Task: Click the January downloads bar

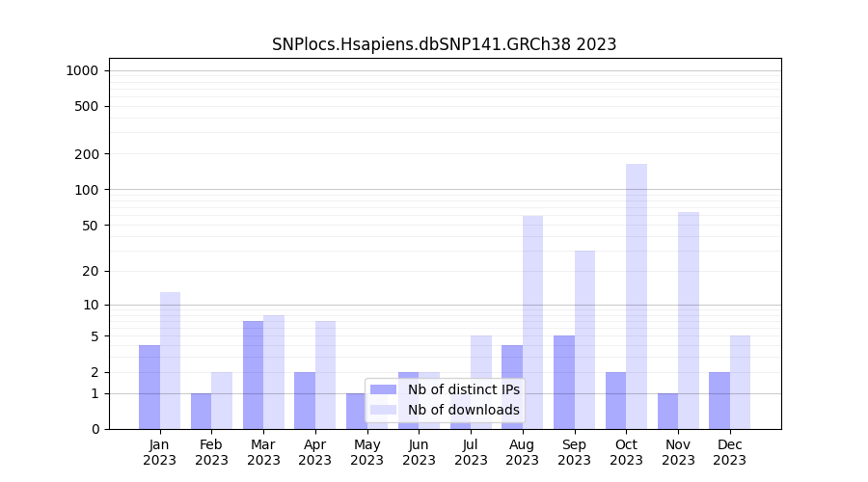Action: (x=170, y=361)
